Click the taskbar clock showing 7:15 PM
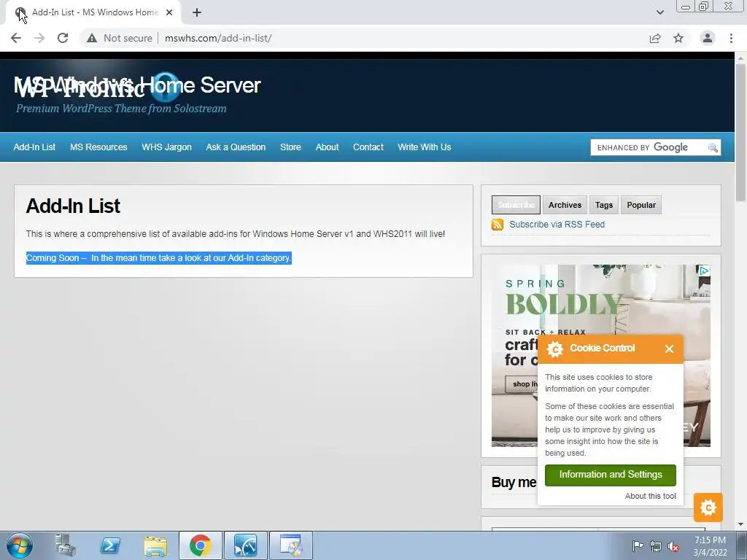This screenshot has width=747, height=560. tap(710, 546)
